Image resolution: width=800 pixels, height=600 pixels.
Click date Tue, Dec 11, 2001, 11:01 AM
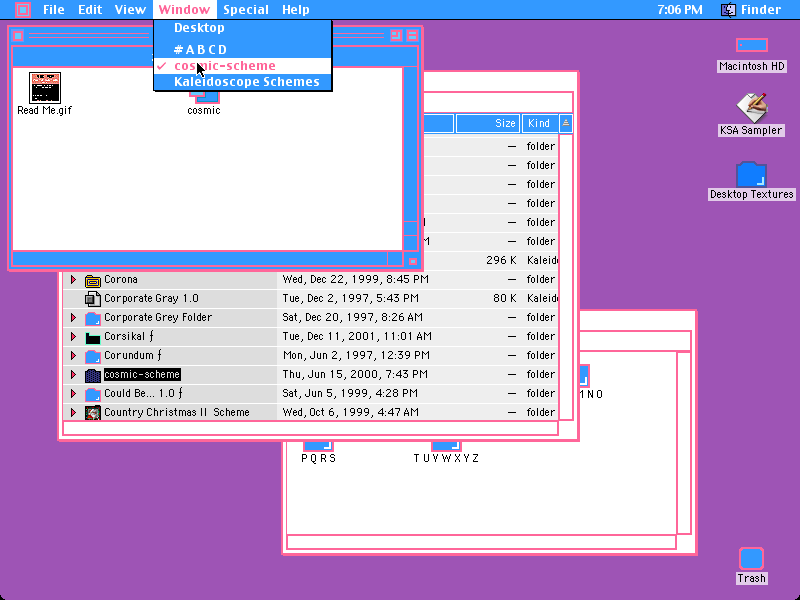(357, 336)
